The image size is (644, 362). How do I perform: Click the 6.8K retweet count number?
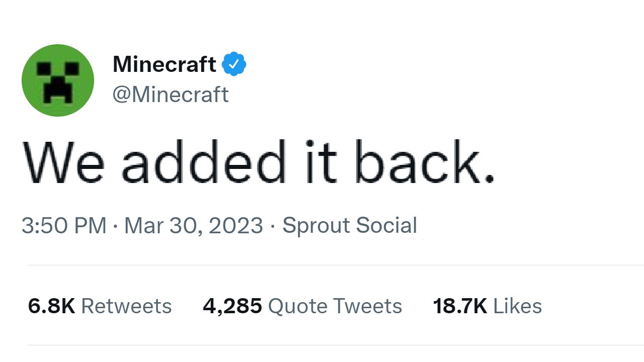point(50,305)
